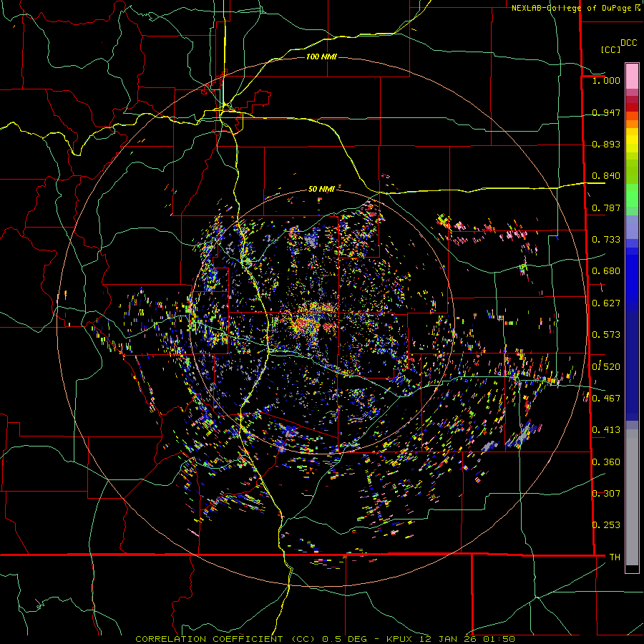The width and height of the screenshot is (644, 644).
Task: Click the 0.413 legend value
Action: point(606,430)
